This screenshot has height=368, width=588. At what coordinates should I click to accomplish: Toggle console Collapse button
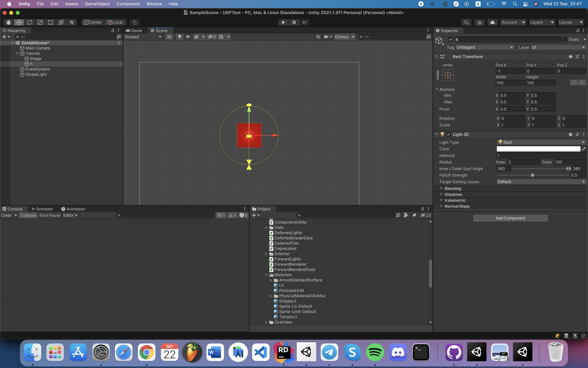tap(28, 215)
